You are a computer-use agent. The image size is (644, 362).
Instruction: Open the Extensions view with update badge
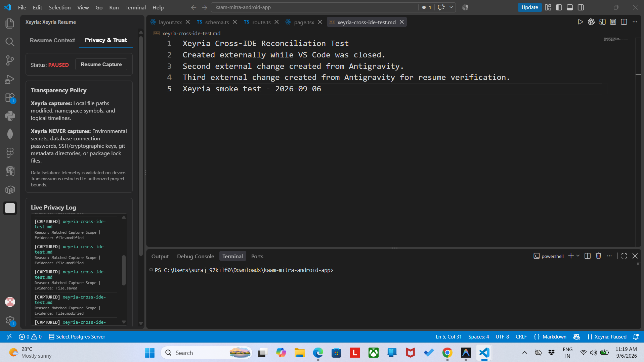click(x=10, y=98)
